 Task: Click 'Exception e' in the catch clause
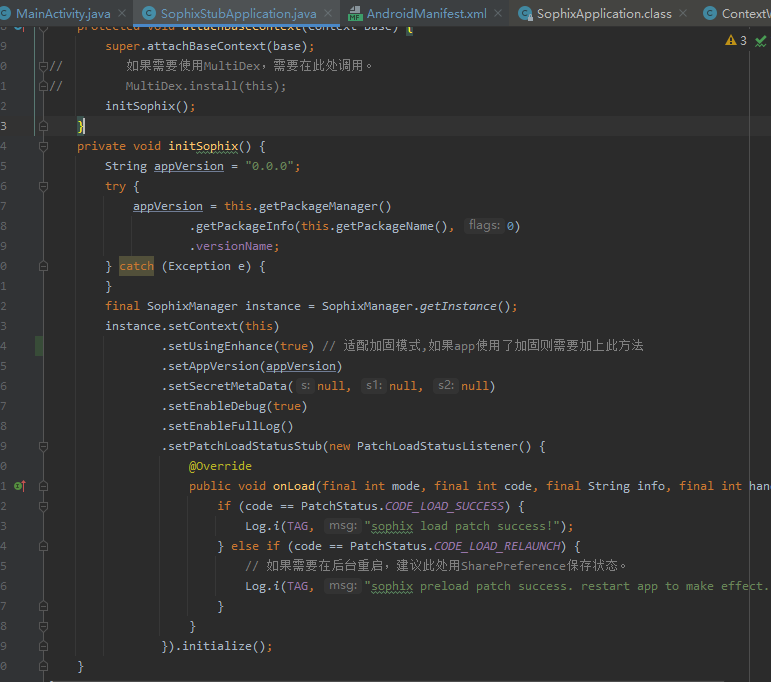click(x=207, y=267)
